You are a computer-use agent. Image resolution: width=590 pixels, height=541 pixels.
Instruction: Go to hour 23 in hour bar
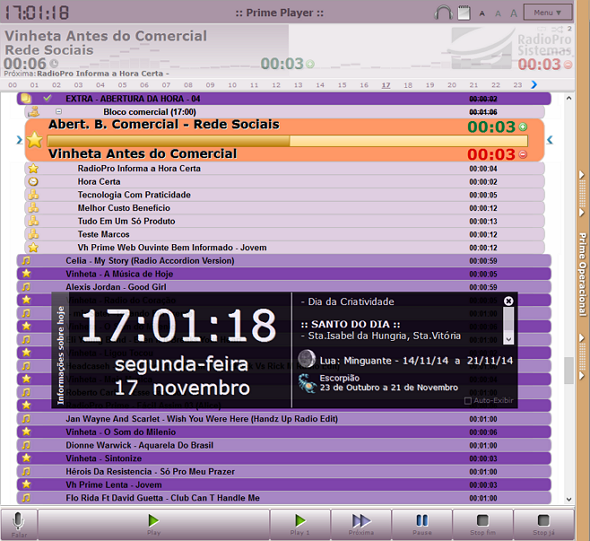518,85
